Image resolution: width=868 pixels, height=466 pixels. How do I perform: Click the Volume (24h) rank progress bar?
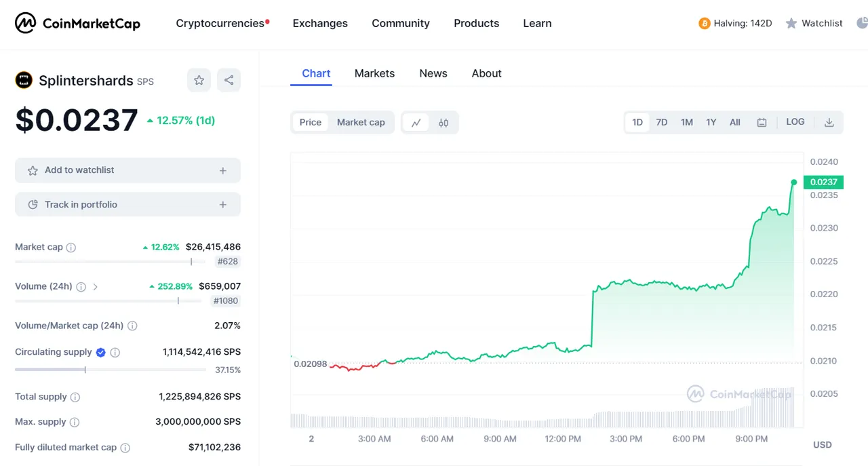click(x=108, y=300)
